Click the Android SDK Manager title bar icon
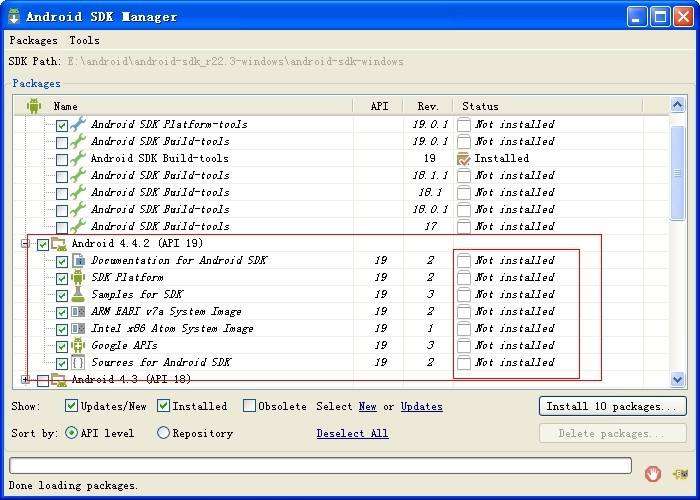The width and height of the screenshot is (700, 500). point(14,17)
